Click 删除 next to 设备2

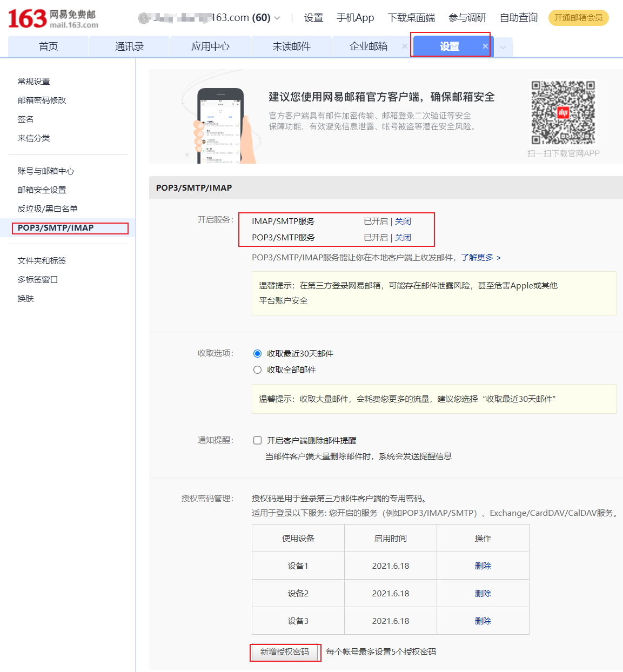pos(483,593)
